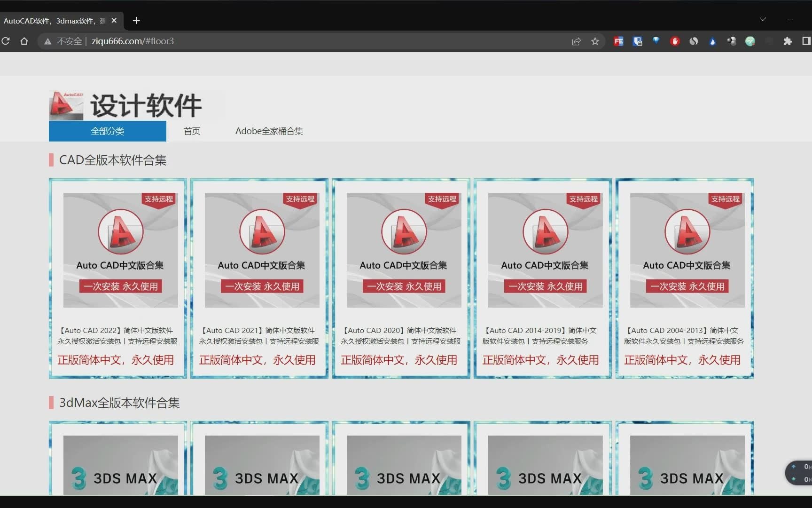Open the extensions puzzle-piece menu

[x=788, y=41]
